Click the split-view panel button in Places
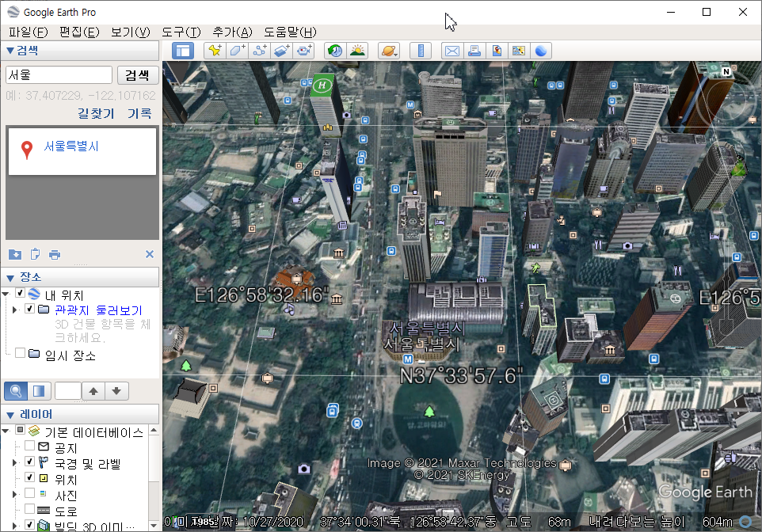The image size is (762, 532). (x=39, y=390)
